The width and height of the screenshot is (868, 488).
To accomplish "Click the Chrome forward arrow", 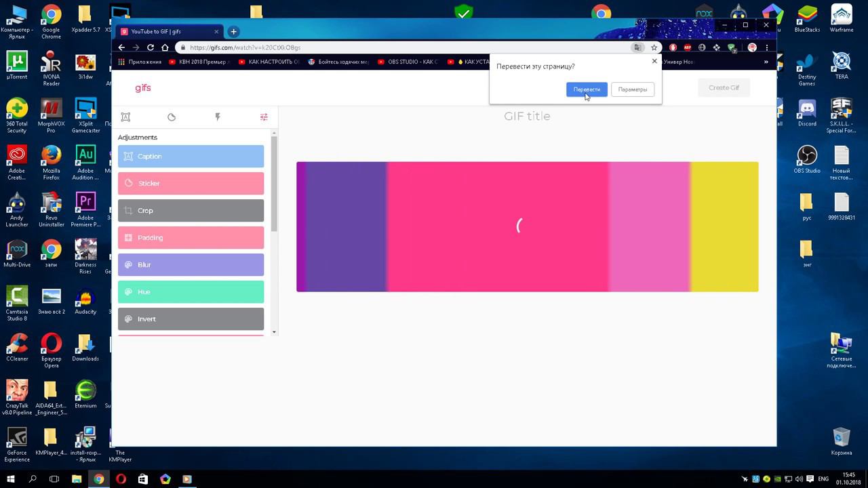I will [136, 47].
